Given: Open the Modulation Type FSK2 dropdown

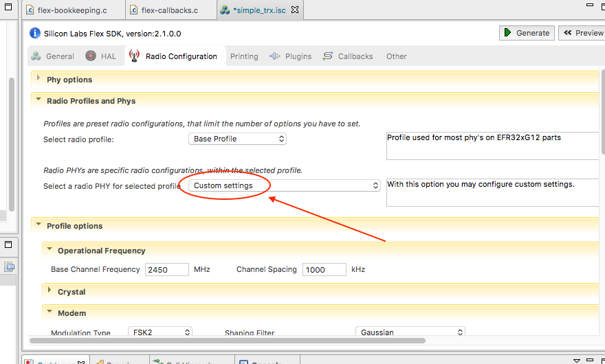Looking at the screenshot, I should point(160,332).
